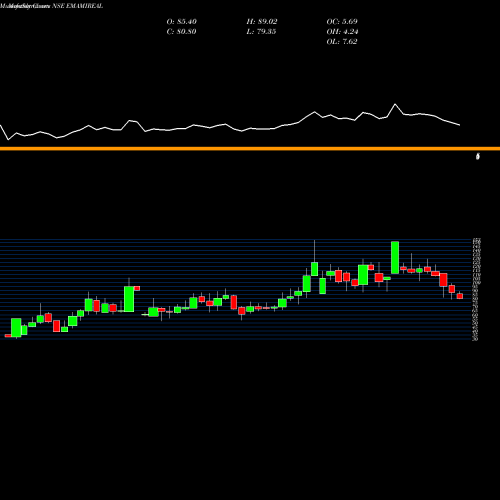Click the close value C: 80.80
500x500 pixels.
(x=181, y=32)
